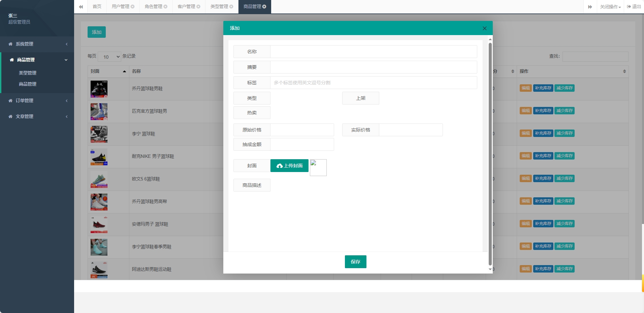
Task: Click the home icon beside 文章管理
Action: [x=10, y=117]
